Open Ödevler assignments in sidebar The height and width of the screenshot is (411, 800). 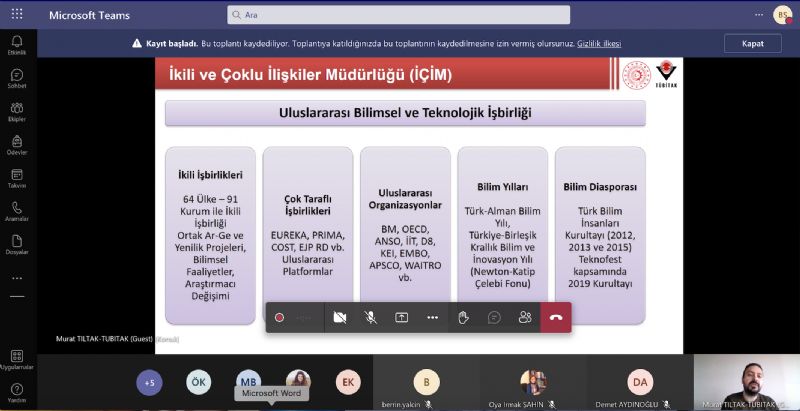coord(17,145)
